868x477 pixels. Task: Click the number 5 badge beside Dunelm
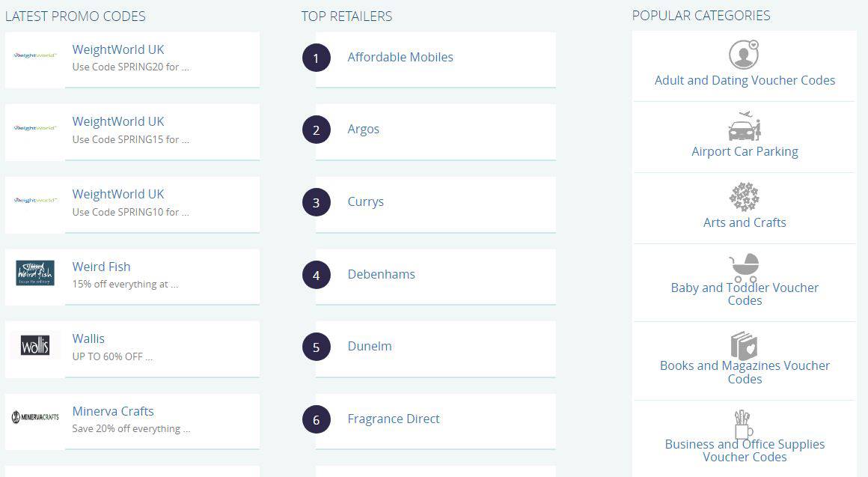coord(316,347)
